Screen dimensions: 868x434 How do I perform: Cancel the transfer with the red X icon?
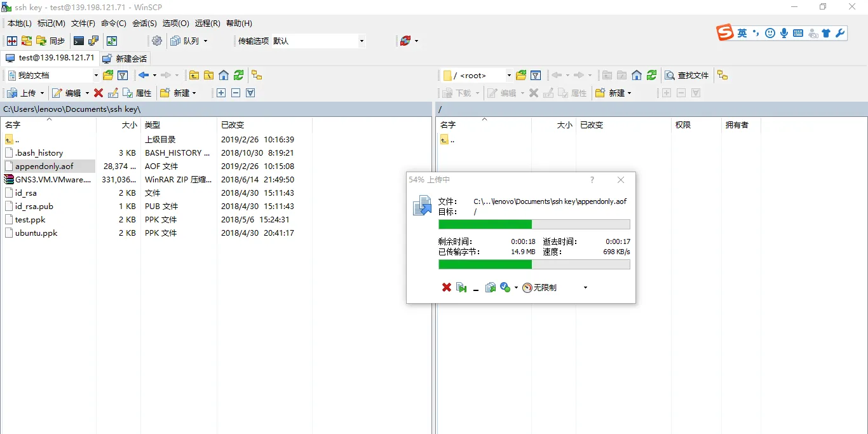[445, 287]
